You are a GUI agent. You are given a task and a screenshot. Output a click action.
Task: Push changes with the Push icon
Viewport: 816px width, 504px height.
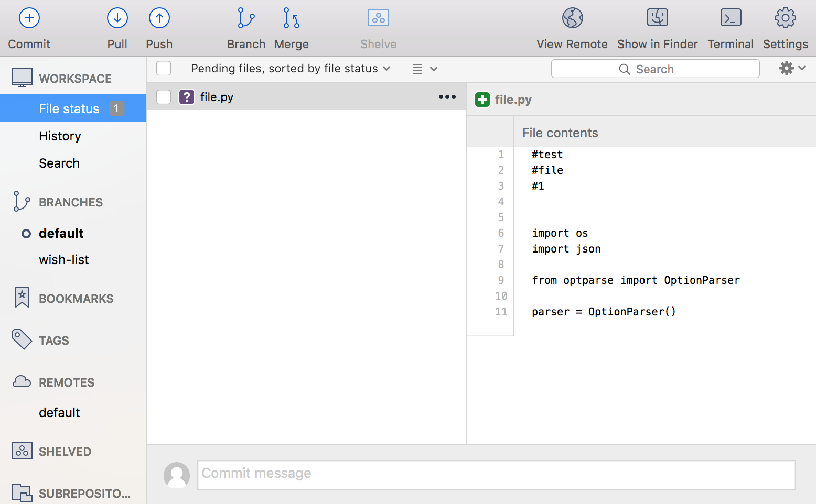159,18
